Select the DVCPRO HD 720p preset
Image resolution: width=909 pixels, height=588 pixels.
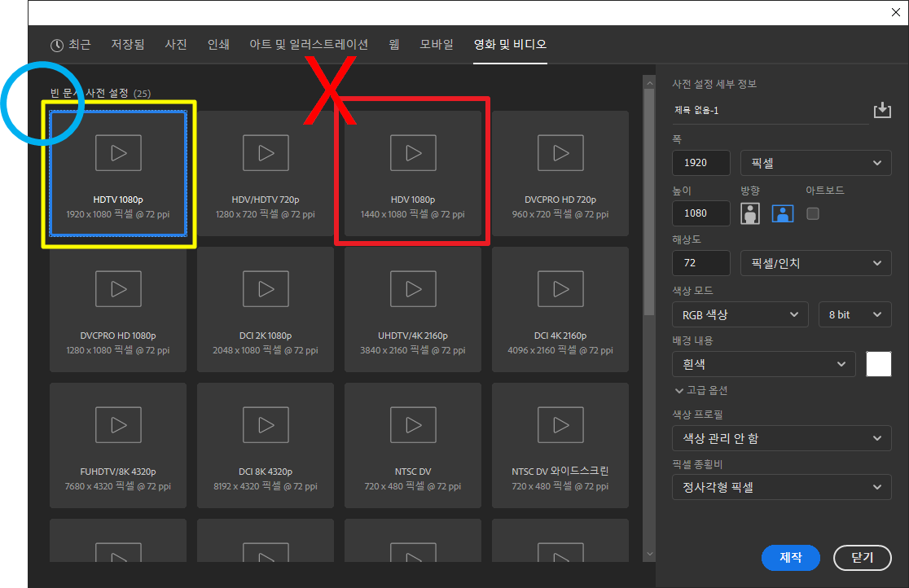560,173
